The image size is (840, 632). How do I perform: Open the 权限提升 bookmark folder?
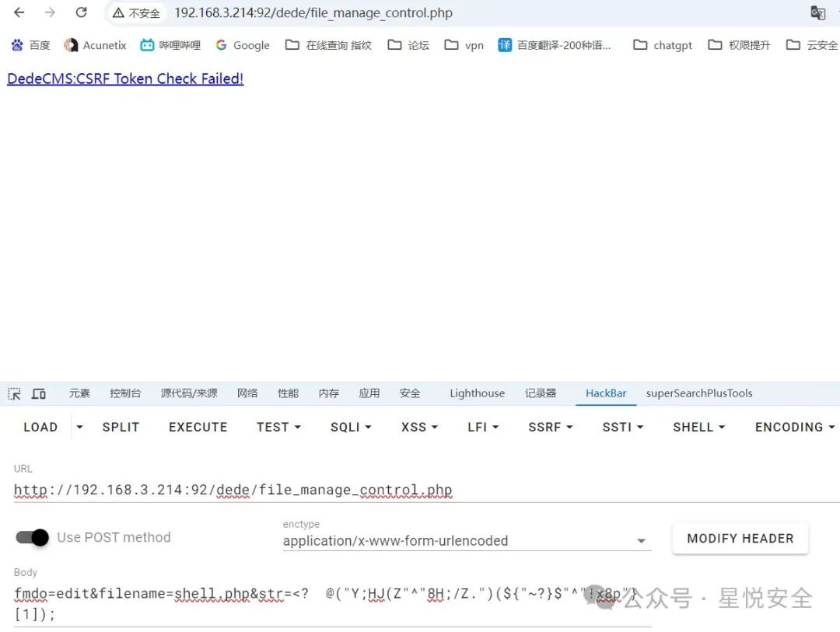740,45
